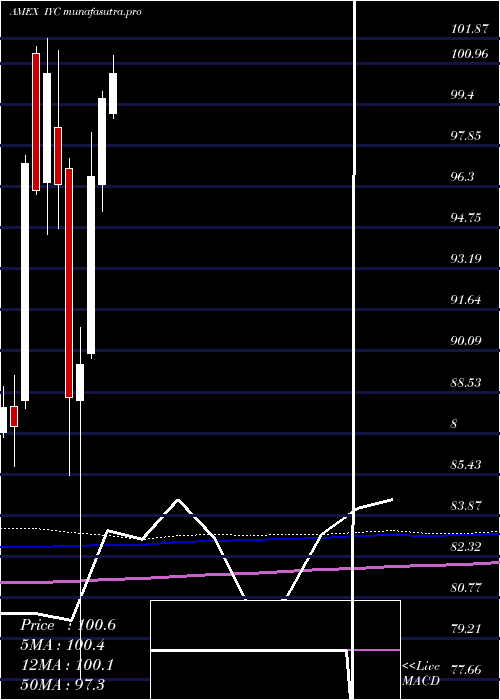Click the 93.19 price label

click(466, 259)
